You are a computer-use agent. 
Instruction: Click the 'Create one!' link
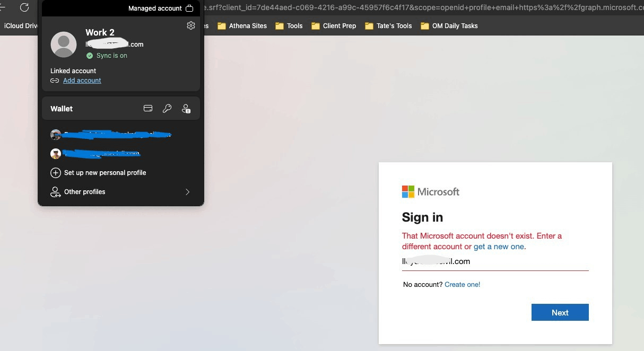coord(462,284)
